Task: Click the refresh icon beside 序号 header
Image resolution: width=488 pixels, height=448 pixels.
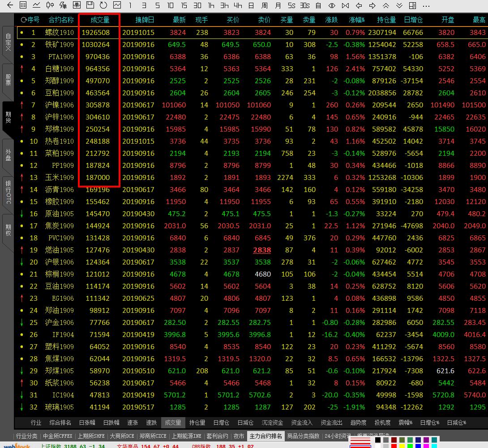Action: 23,20
